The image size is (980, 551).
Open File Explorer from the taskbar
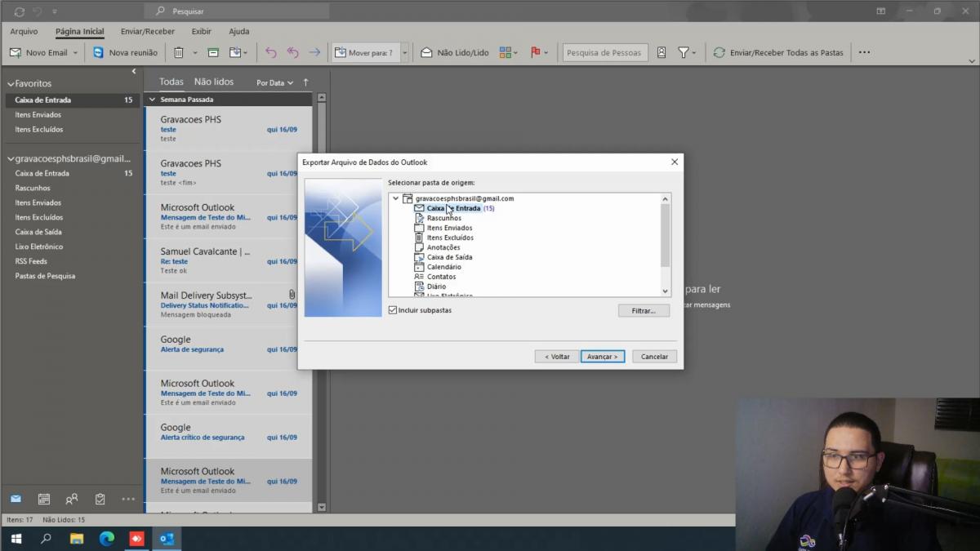[76, 539]
